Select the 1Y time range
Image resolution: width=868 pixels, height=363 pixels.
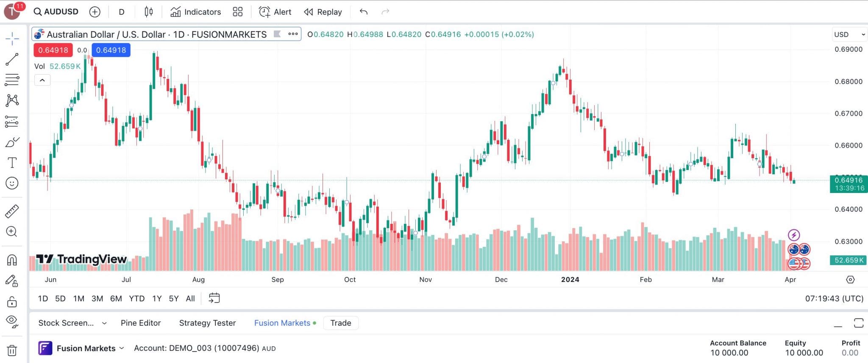(157, 299)
